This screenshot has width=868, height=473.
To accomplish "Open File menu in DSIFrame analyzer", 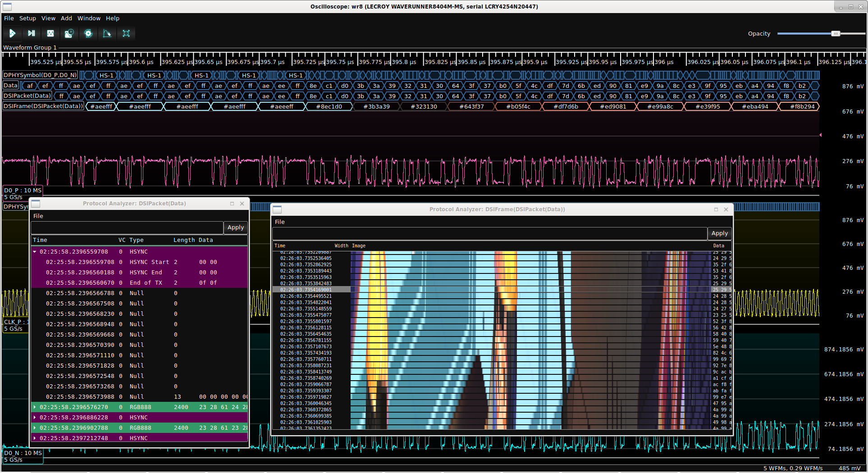I will click(x=280, y=222).
